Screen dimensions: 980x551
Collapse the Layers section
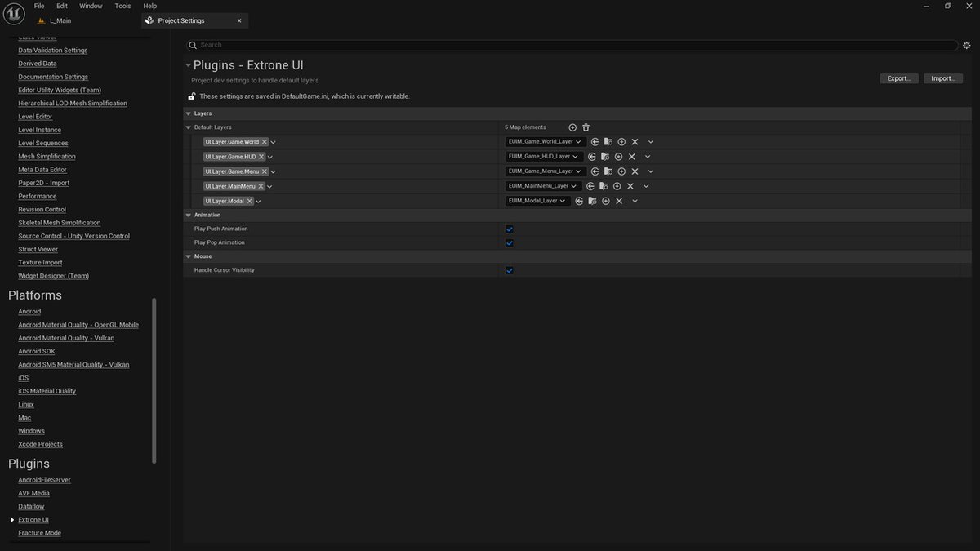(188, 113)
